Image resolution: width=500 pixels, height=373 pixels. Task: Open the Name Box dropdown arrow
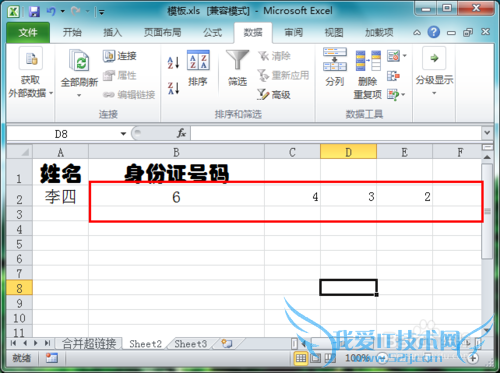click(x=123, y=134)
